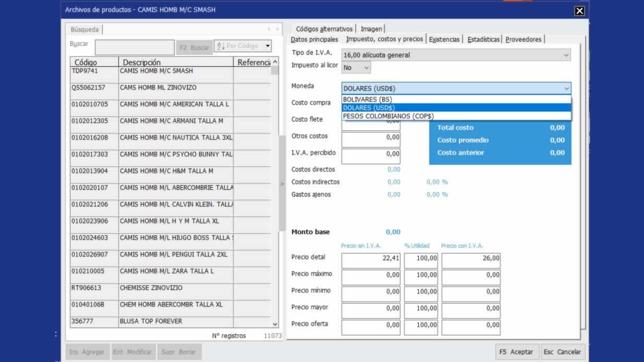Select row CAMIS HOMB M/L HIUGO BOSS
Screen dimensions: 644x362
[x=171, y=242]
